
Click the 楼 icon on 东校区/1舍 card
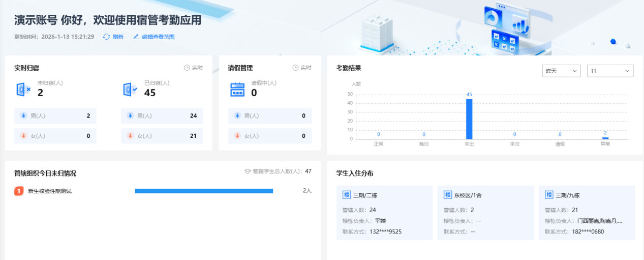pyautogui.click(x=448, y=195)
